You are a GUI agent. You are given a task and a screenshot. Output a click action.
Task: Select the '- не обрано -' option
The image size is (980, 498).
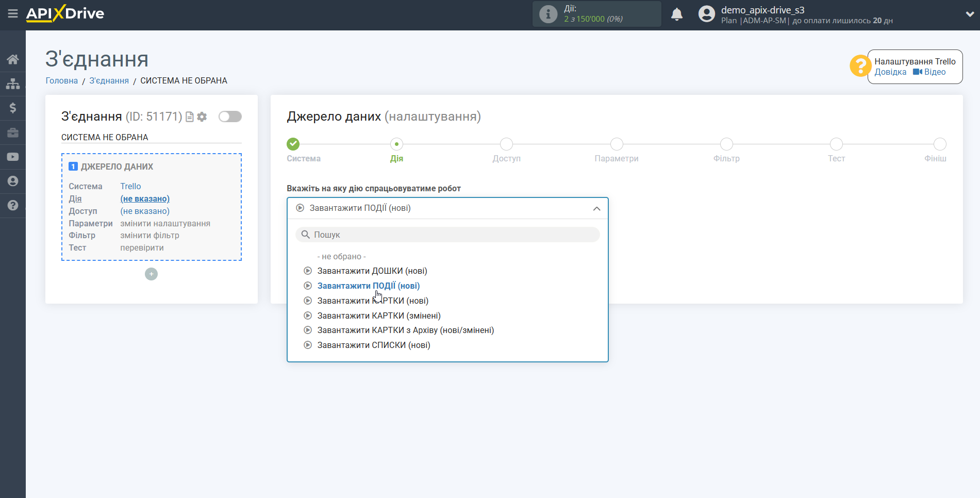(x=341, y=256)
